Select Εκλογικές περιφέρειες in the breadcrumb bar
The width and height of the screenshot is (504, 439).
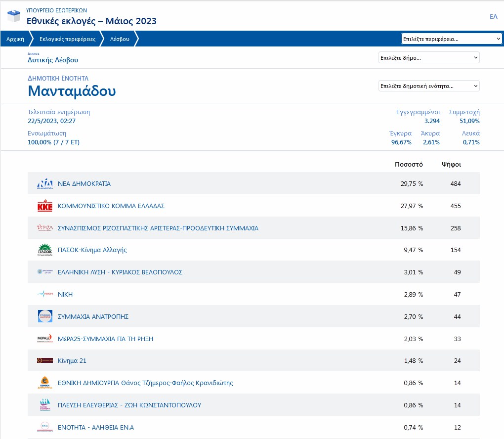coord(67,39)
